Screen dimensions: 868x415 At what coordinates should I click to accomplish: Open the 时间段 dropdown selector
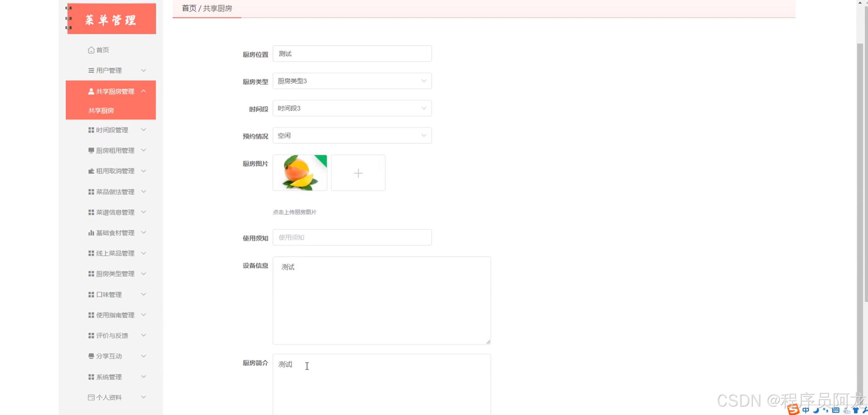pos(352,108)
